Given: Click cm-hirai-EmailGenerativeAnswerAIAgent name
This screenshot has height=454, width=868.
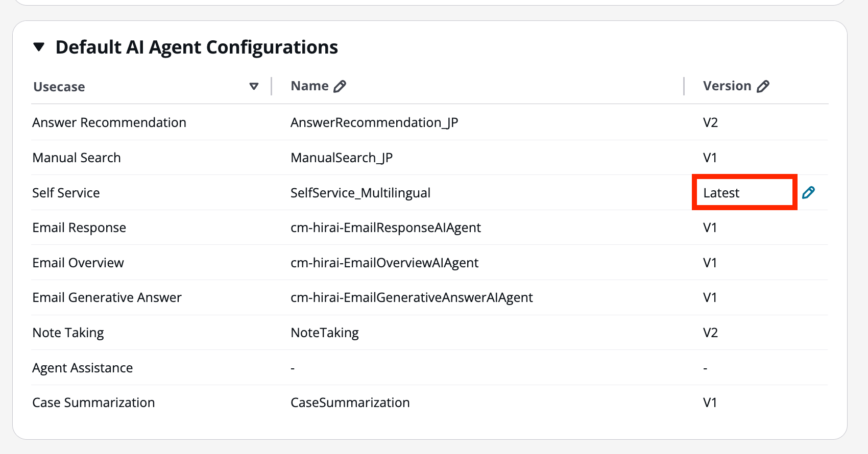Looking at the screenshot, I should tap(412, 297).
